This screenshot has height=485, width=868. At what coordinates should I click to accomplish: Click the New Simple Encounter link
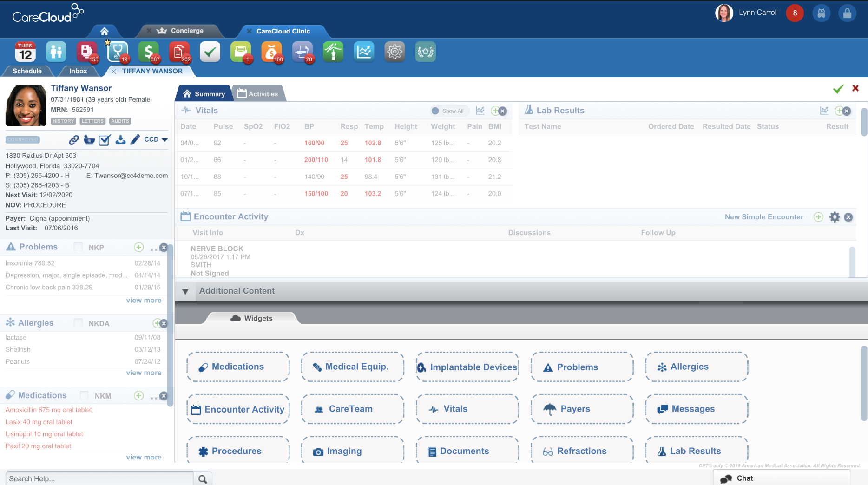763,217
